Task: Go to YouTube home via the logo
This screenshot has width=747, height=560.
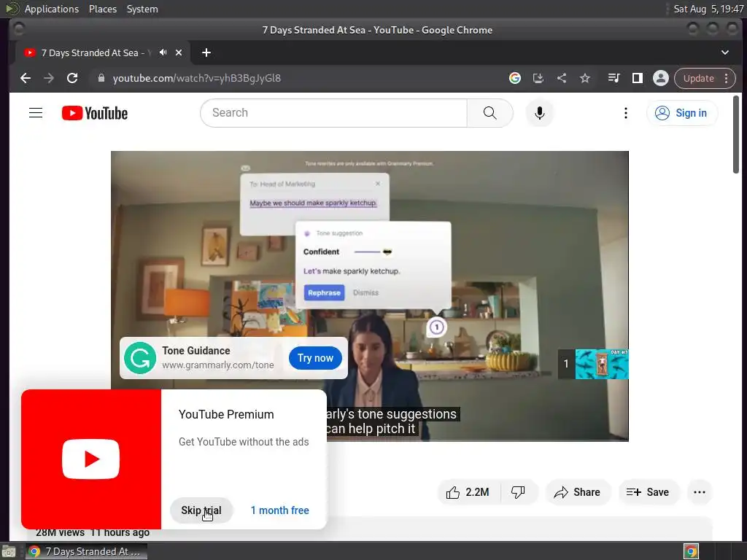Action: [x=95, y=113]
